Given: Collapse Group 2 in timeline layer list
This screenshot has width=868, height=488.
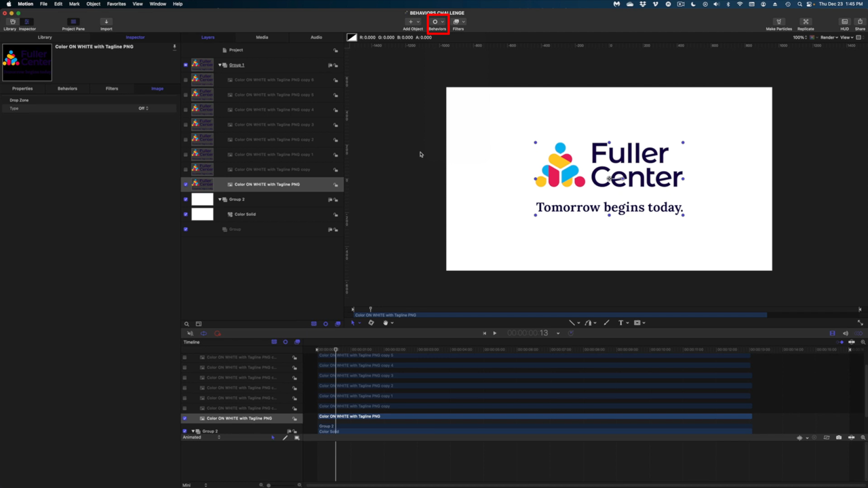Looking at the screenshot, I should coord(193,431).
